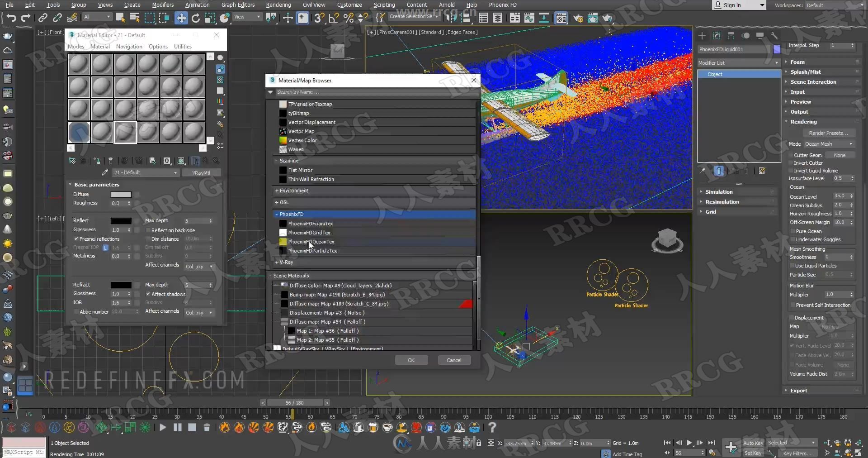
Task: Open the Rendering menu
Action: click(278, 5)
